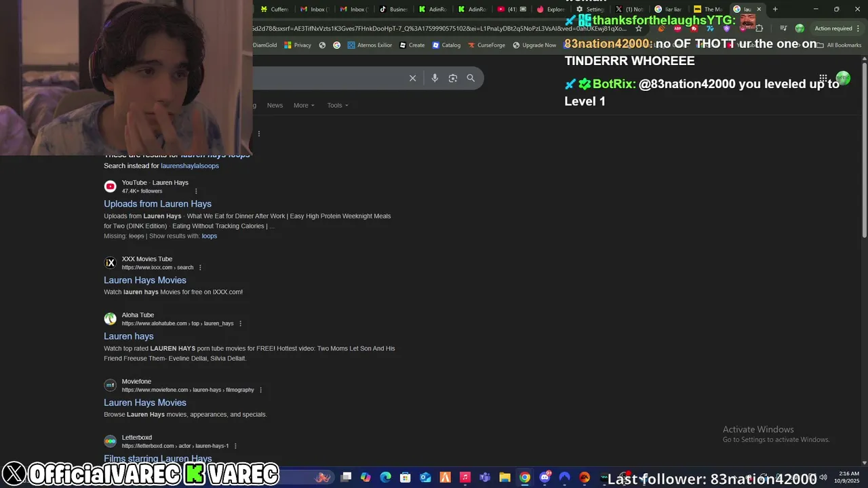Open the Moviefone Lauren Hays Movies result
Image resolution: width=868 pixels, height=488 pixels.
pyautogui.click(x=145, y=403)
